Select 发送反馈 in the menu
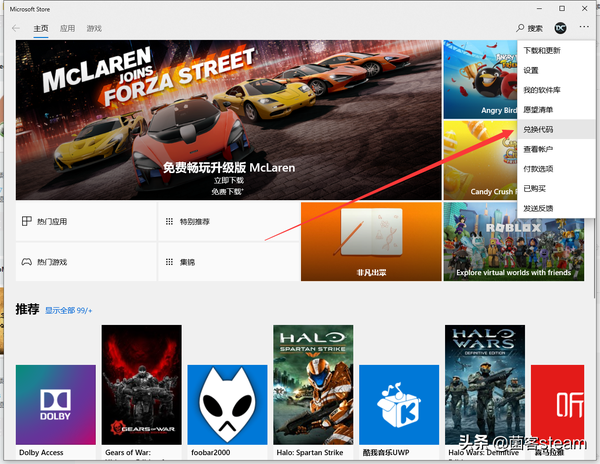 [556, 208]
